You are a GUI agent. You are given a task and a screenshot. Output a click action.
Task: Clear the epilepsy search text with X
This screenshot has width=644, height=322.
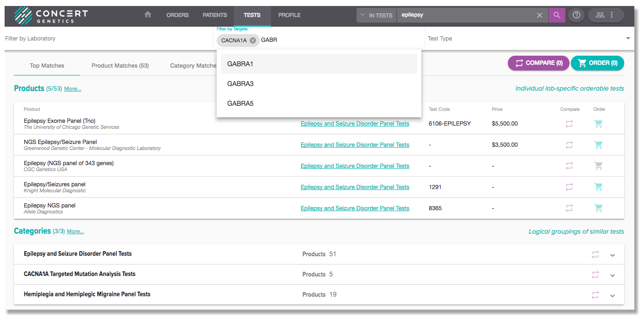(540, 15)
